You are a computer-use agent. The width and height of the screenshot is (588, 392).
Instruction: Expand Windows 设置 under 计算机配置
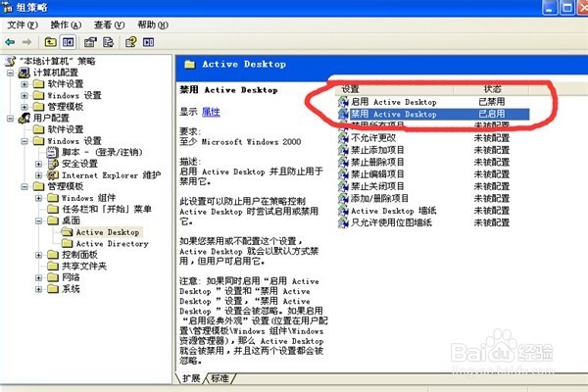[24, 95]
